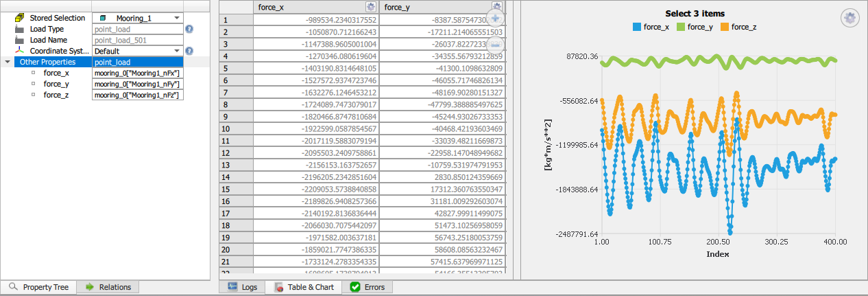The image size is (868, 296).
Task: Click the force_x column header
Action: click(315, 7)
